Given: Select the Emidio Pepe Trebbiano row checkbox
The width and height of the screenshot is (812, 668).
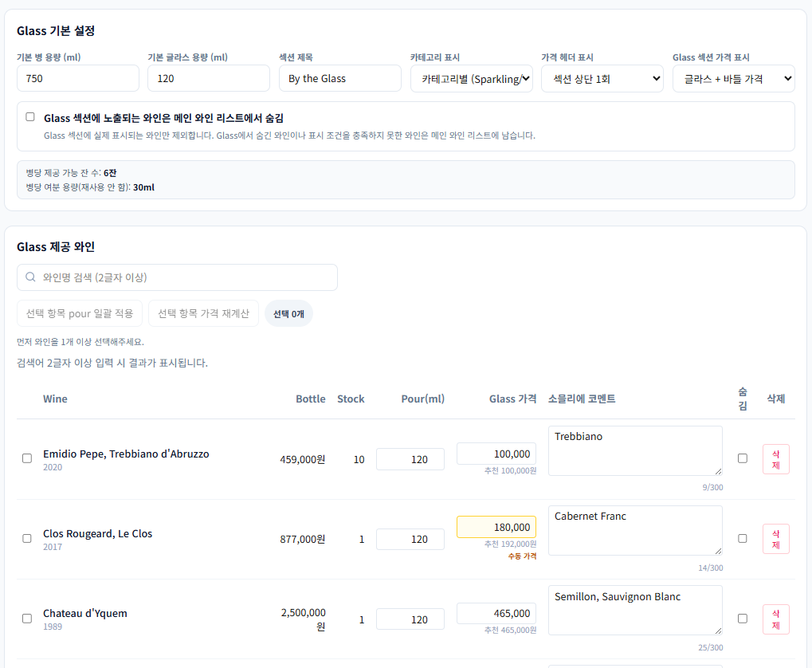Looking at the screenshot, I should pos(27,458).
